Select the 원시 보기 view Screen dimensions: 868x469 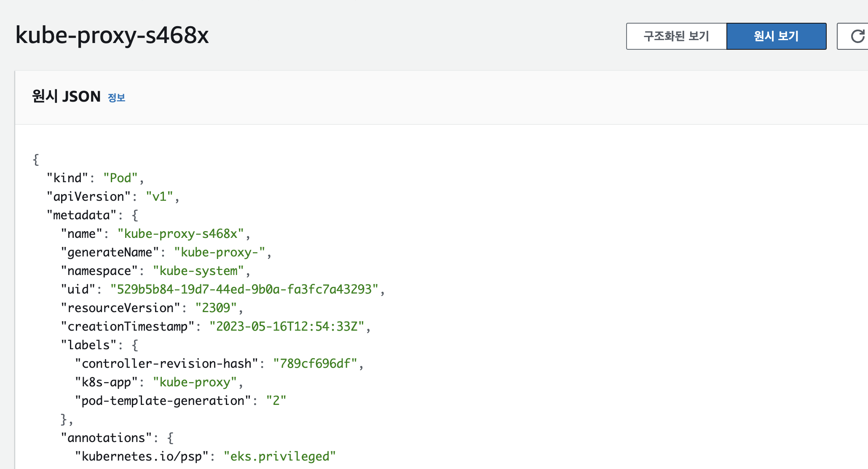click(776, 36)
